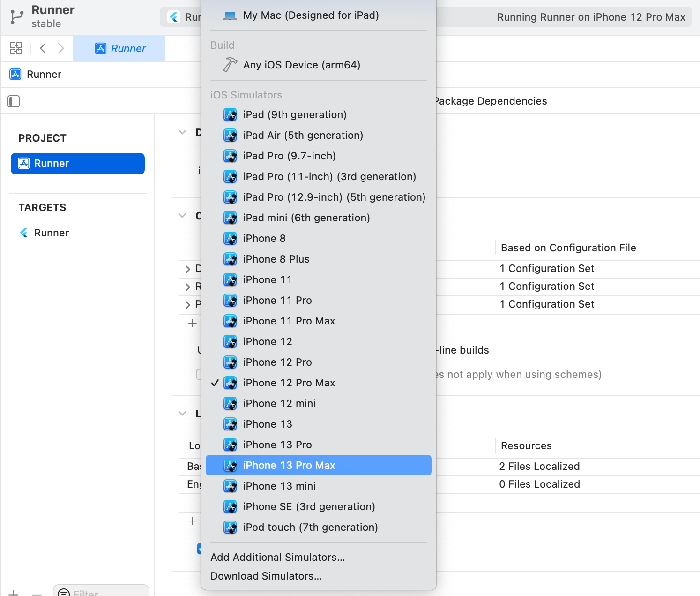Choose iPhone 8 simulator
The height and width of the screenshot is (596, 700).
[x=318, y=238]
